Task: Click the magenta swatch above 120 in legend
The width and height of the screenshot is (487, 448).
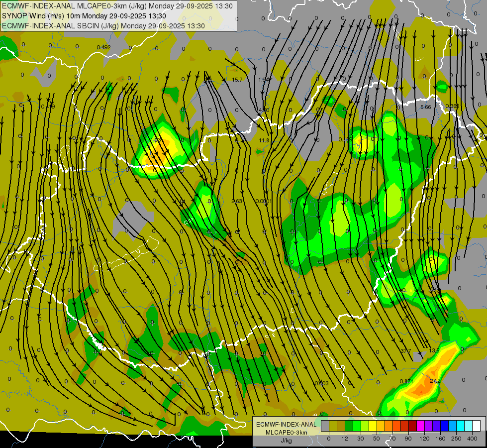Action: click(x=420, y=426)
